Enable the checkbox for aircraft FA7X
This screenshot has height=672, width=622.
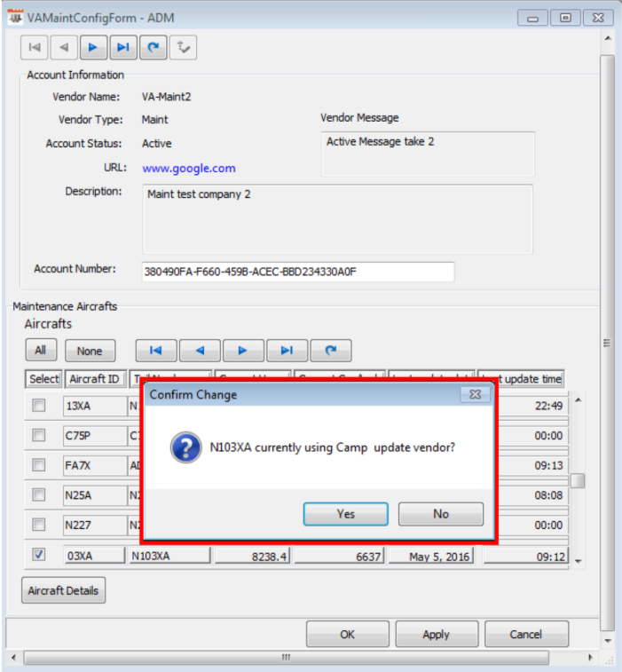point(39,465)
